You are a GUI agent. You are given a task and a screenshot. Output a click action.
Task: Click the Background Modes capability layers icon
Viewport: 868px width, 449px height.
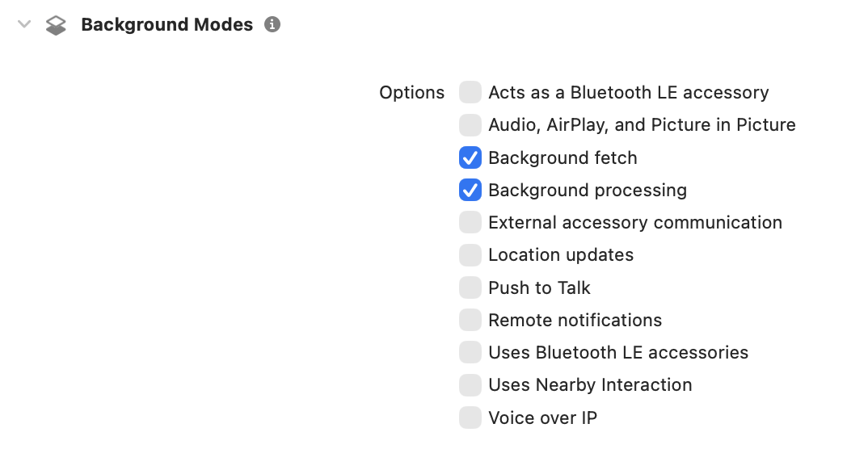coord(56,26)
